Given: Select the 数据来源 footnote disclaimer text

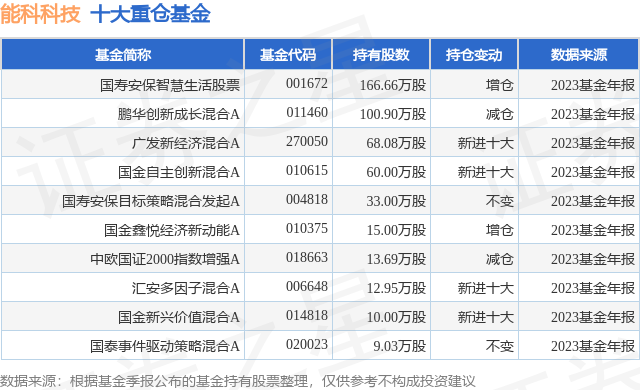Looking at the screenshot, I should coord(238,381).
